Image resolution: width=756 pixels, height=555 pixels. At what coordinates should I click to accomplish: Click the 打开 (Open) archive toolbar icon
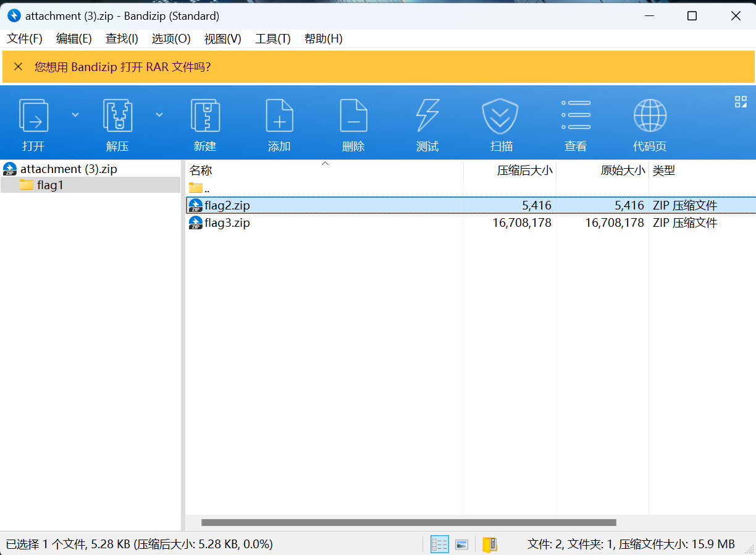(33, 116)
